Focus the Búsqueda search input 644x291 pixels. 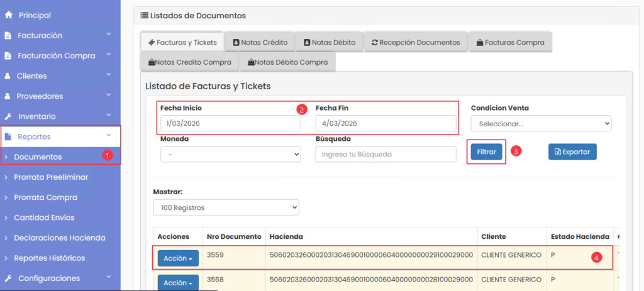tap(386, 154)
